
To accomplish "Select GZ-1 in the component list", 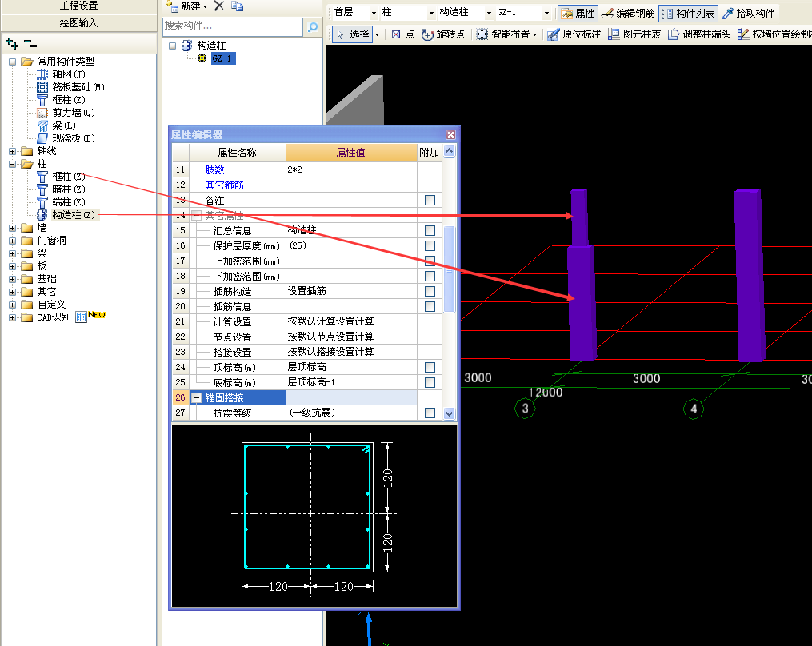I will [222, 58].
